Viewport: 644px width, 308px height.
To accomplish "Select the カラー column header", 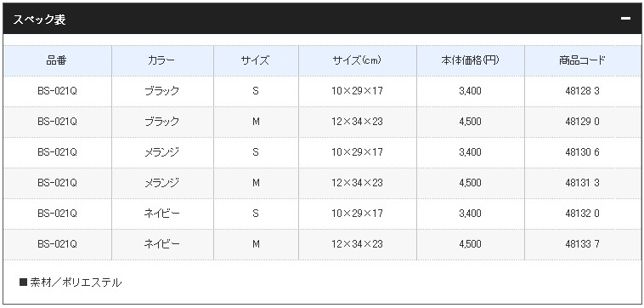I will coord(162,60).
